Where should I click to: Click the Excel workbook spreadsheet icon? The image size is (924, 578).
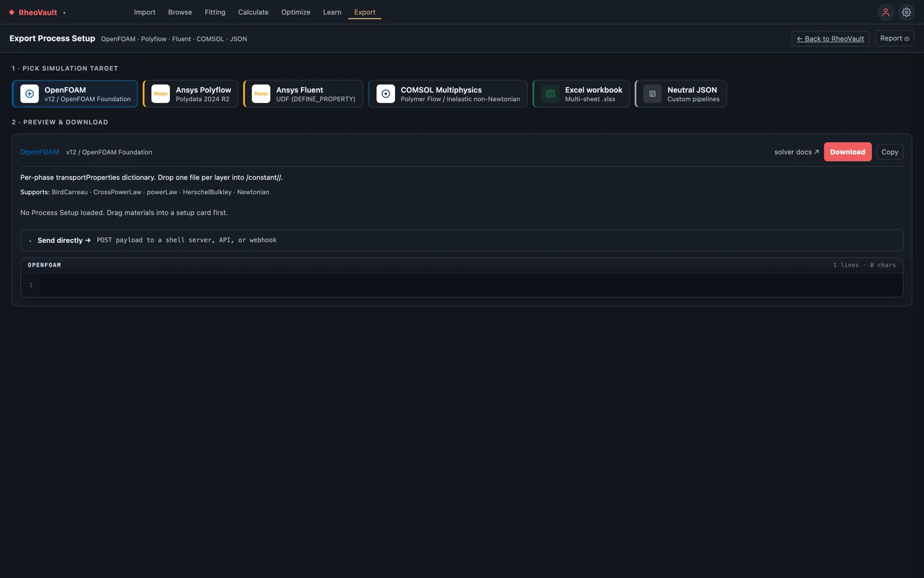[550, 94]
